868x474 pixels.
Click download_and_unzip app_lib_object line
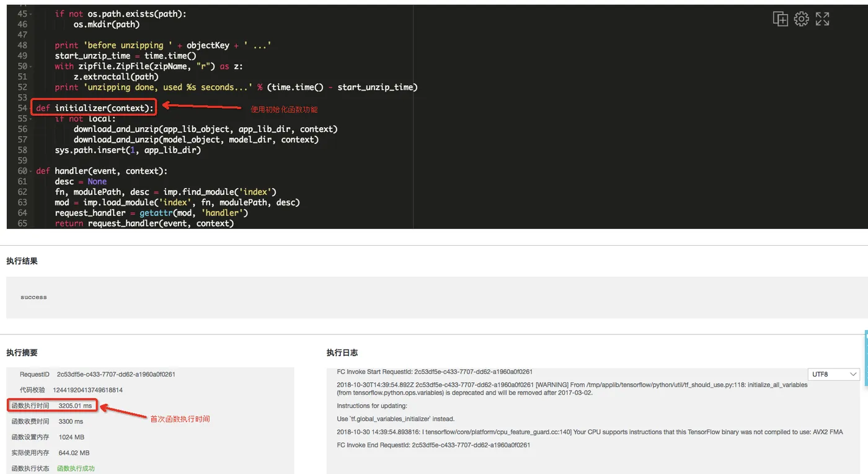205,129
